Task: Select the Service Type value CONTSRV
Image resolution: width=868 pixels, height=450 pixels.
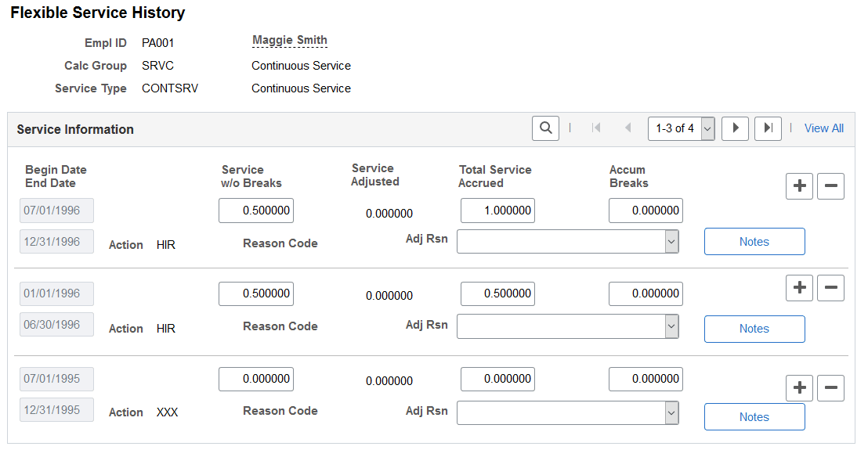Action: [x=170, y=88]
